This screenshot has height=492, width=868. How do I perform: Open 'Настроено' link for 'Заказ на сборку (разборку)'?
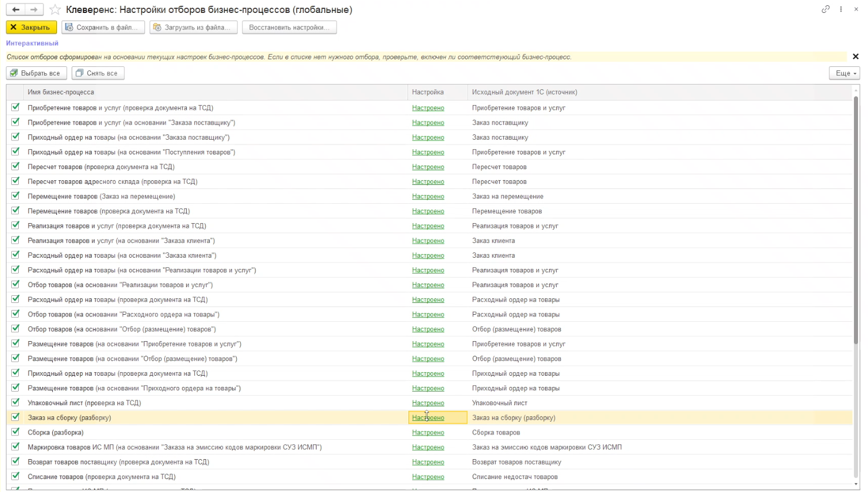point(428,417)
